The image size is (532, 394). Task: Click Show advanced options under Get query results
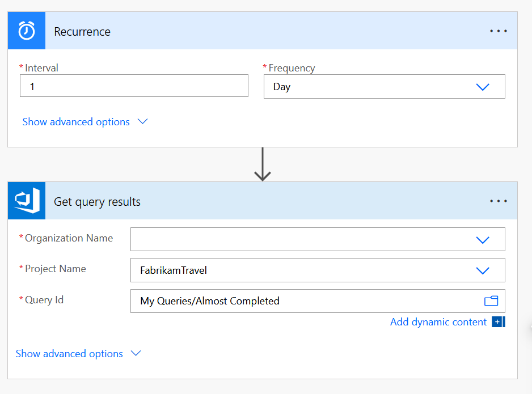coord(69,354)
